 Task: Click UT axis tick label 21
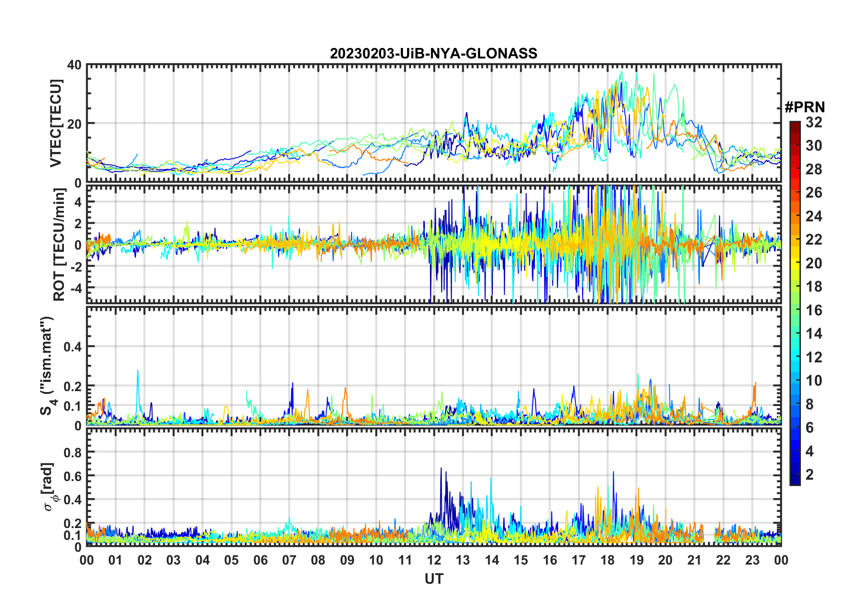pyautogui.click(x=694, y=560)
